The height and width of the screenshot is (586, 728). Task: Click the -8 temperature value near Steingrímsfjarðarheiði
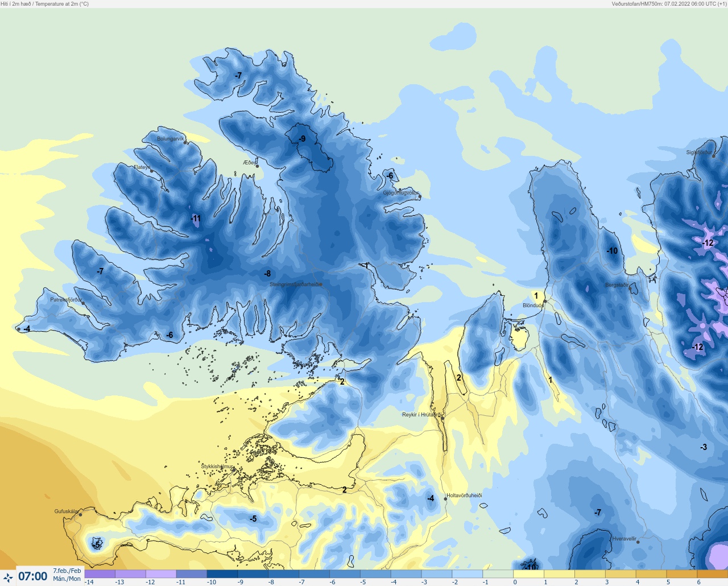pyautogui.click(x=267, y=274)
